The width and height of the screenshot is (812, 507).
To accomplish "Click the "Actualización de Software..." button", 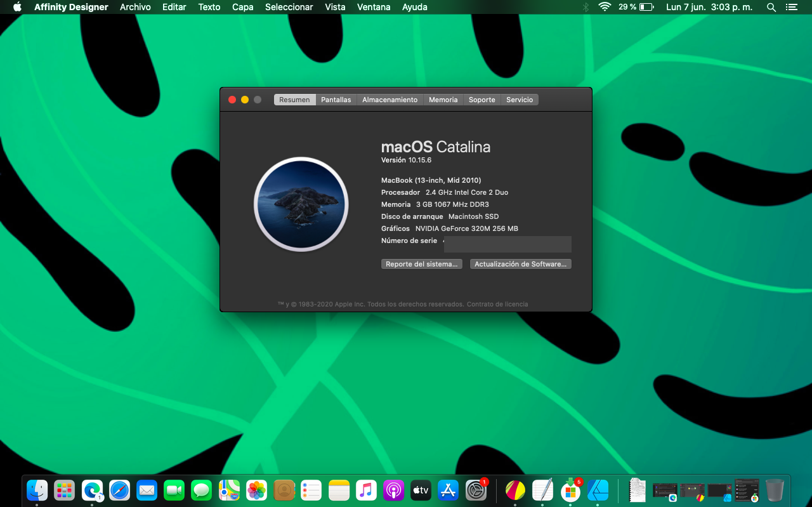I will [x=521, y=264].
